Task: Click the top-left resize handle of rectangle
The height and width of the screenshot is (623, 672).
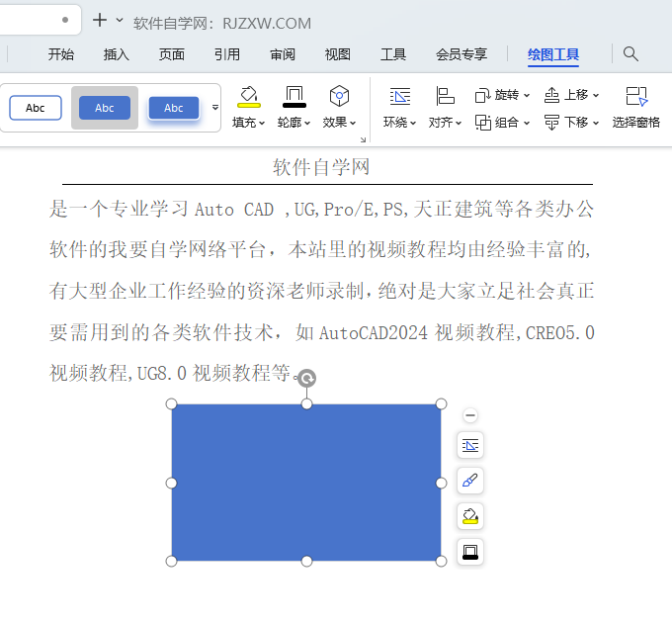Action: (171, 403)
